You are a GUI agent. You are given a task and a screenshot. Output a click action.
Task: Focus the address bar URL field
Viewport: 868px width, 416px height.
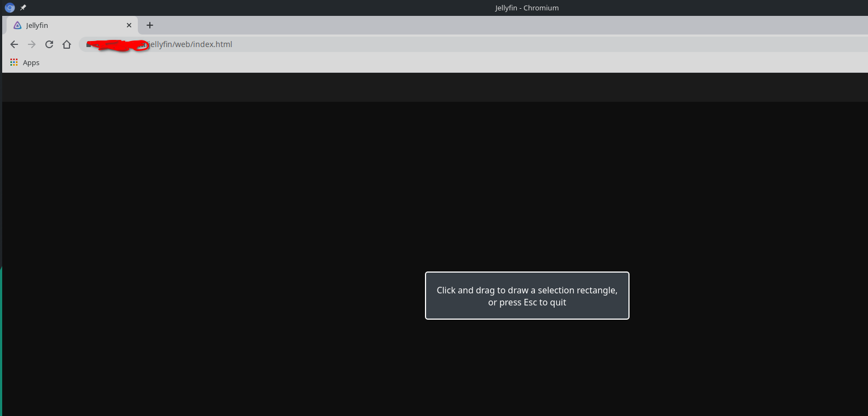click(x=474, y=44)
